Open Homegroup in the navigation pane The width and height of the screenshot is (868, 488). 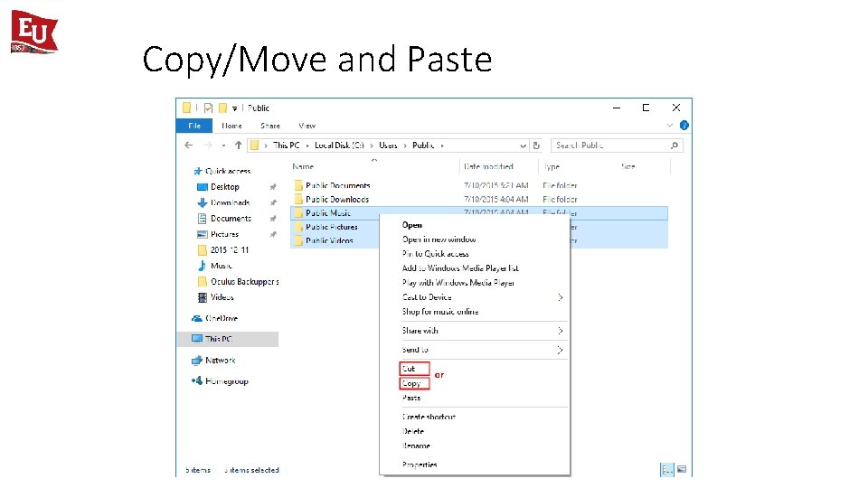pos(226,381)
